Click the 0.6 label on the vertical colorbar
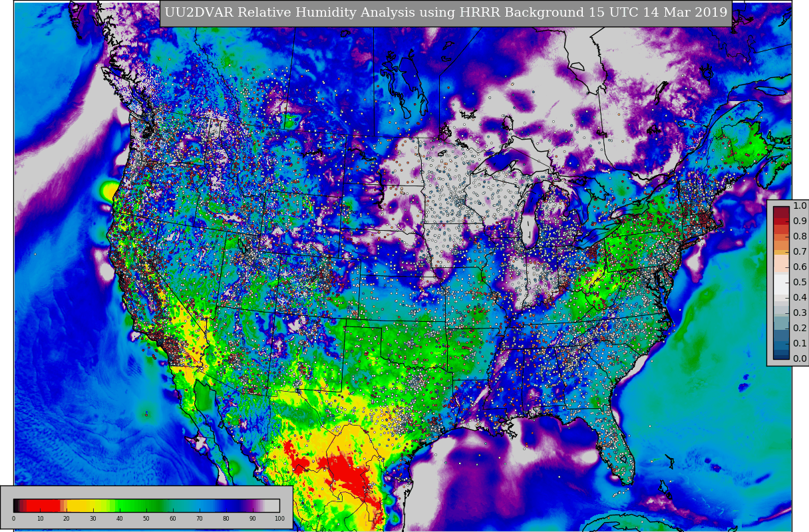This screenshot has height=532, width=809. pos(800,267)
